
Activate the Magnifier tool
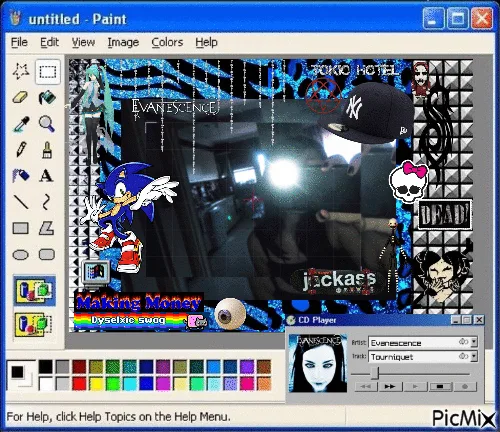coord(47,124)
